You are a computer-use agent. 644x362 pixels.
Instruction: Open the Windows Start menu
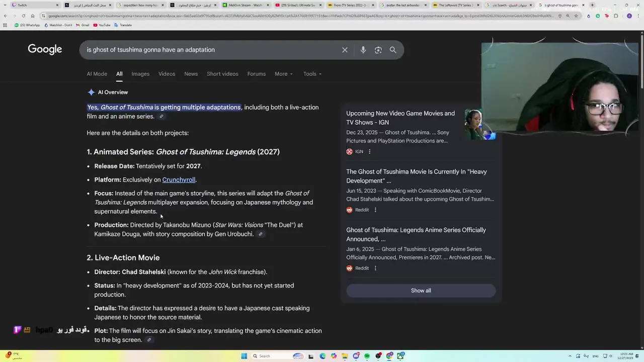tap(244, 356)
